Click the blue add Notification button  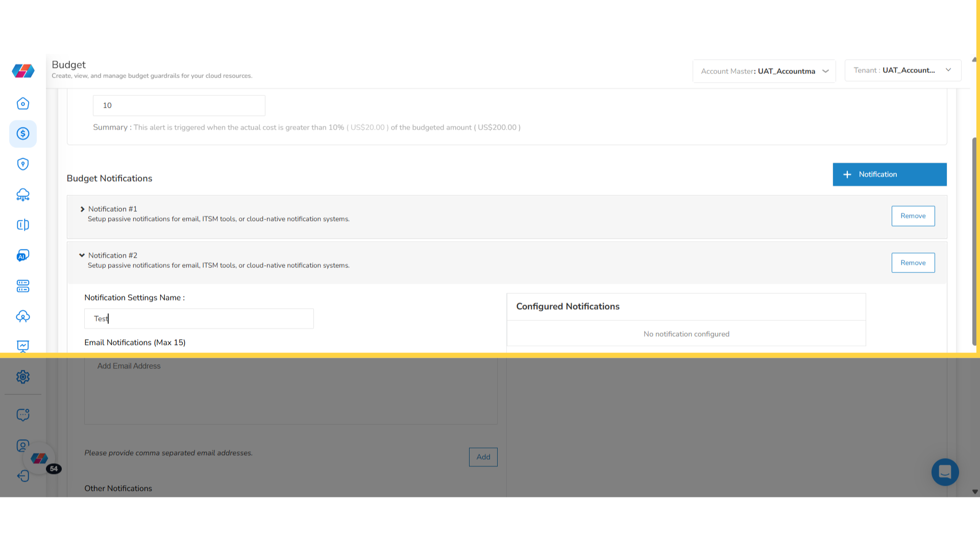[x=890, y=174]
